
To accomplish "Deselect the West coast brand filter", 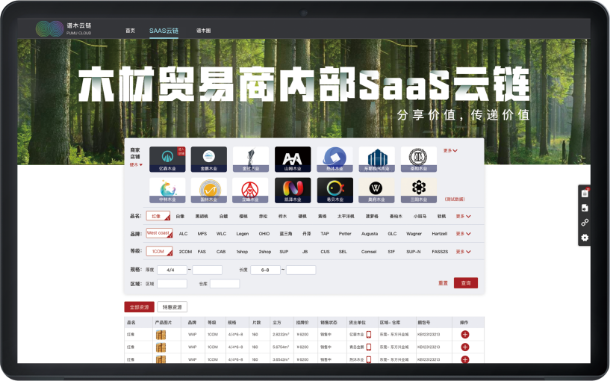I will 159,234.
